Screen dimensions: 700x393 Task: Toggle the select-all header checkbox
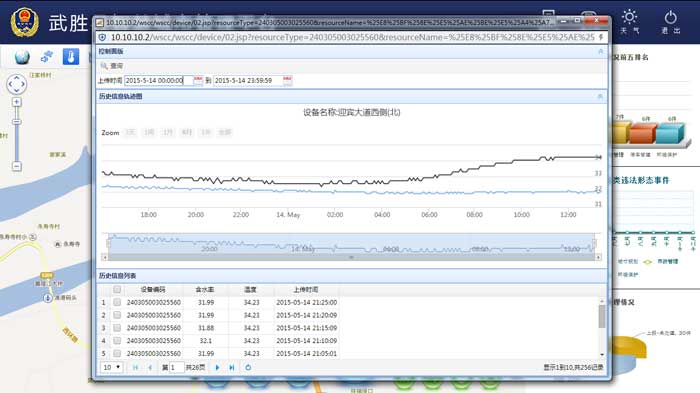(x=117, y=289)
